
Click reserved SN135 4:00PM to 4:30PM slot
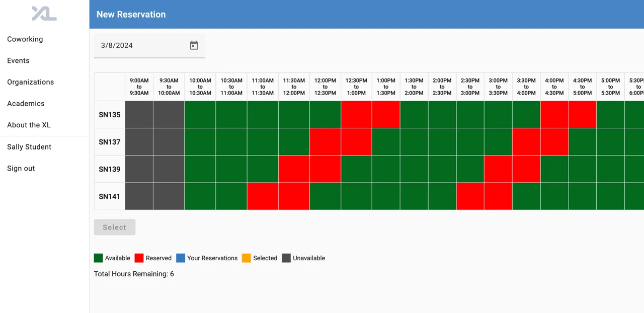point(554,115)
